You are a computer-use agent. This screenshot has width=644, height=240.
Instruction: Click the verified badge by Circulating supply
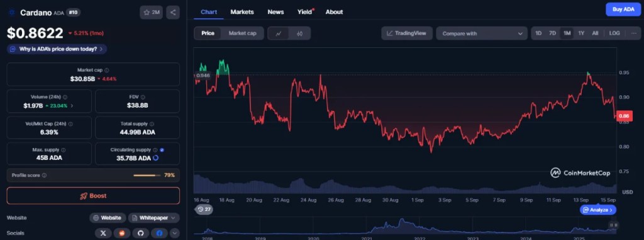162,151
